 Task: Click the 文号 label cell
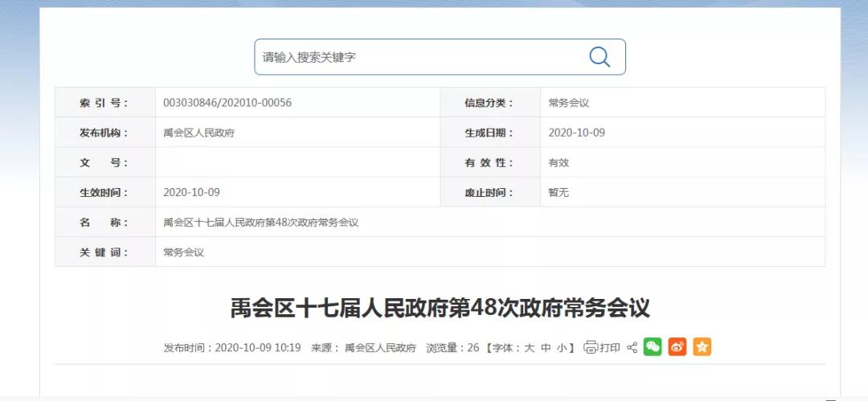pos(105,162)
